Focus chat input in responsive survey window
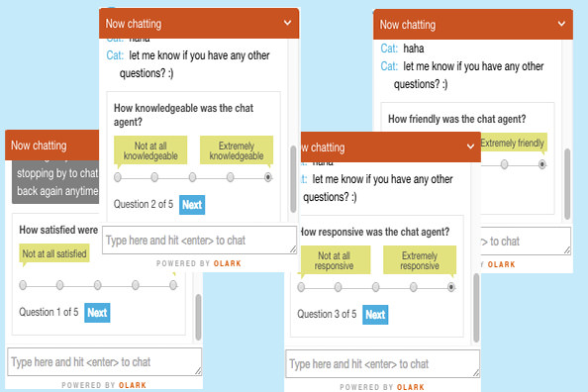 (382, 364)
